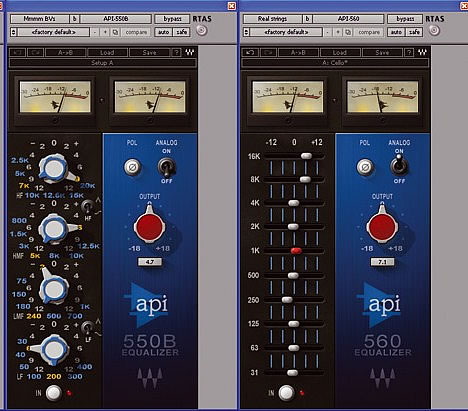The height and width of the screenshot is (411, 468).
Task: Flip polarity with the POL button on 560
Action: tap(365, 167)
